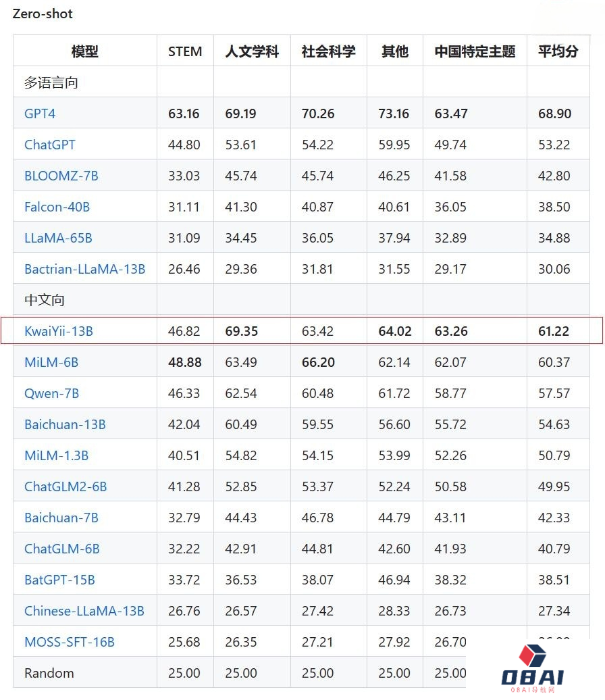Select the Baichuan-13B link
Screen dimensions: 605x700
[65, 424]
